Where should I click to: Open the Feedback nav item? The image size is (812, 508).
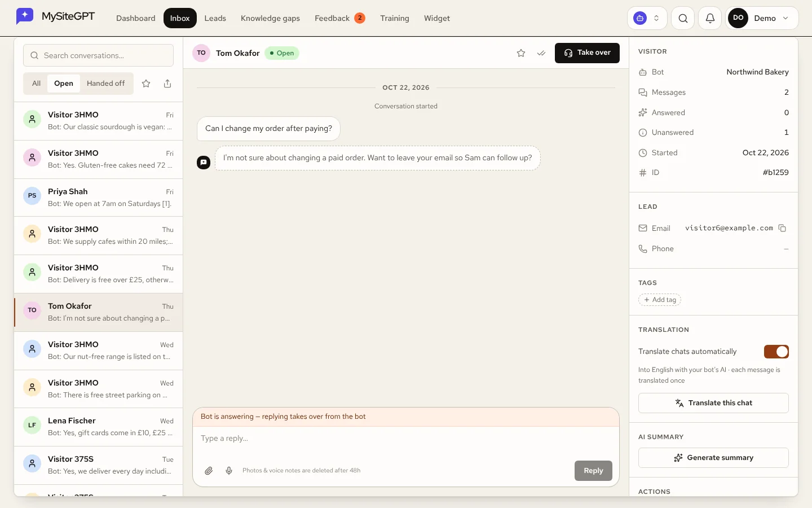tap(339, 18)
